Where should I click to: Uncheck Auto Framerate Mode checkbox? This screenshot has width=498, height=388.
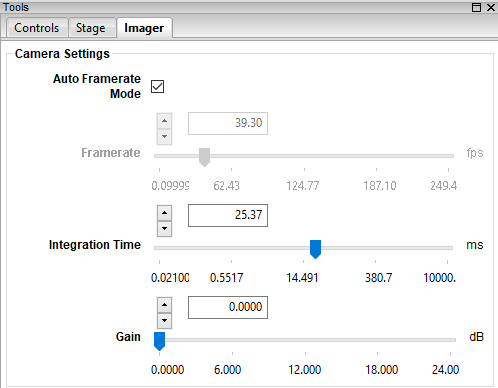157,87
